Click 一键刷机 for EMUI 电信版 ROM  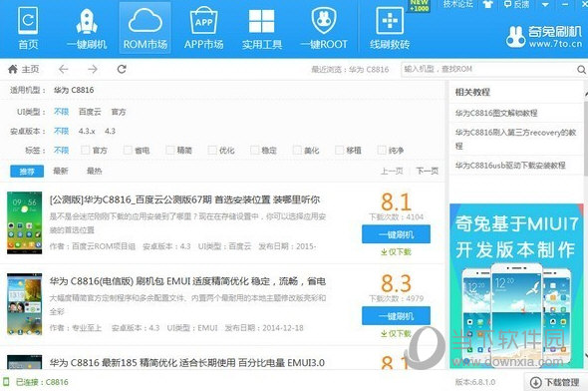[x=396, y=316]
